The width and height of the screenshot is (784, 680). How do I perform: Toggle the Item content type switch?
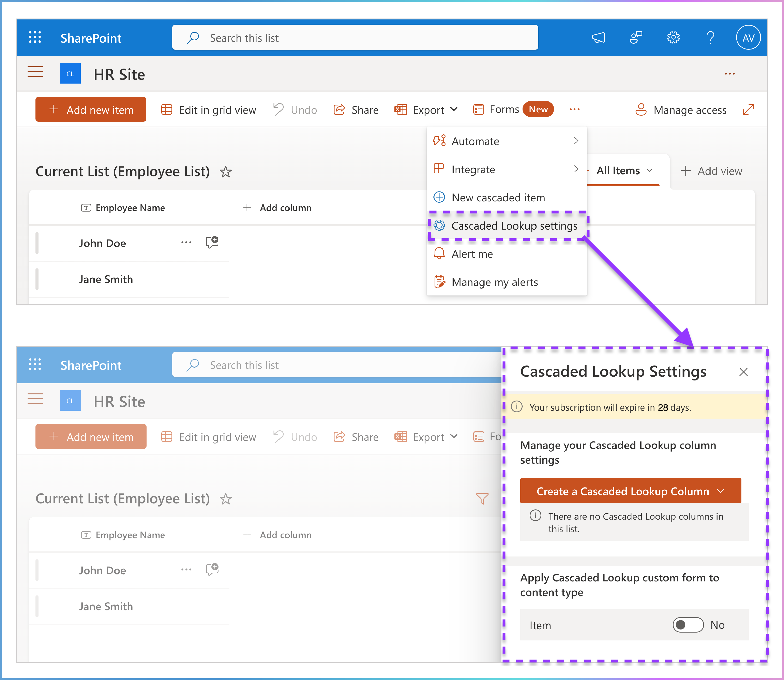click(688, 625)
